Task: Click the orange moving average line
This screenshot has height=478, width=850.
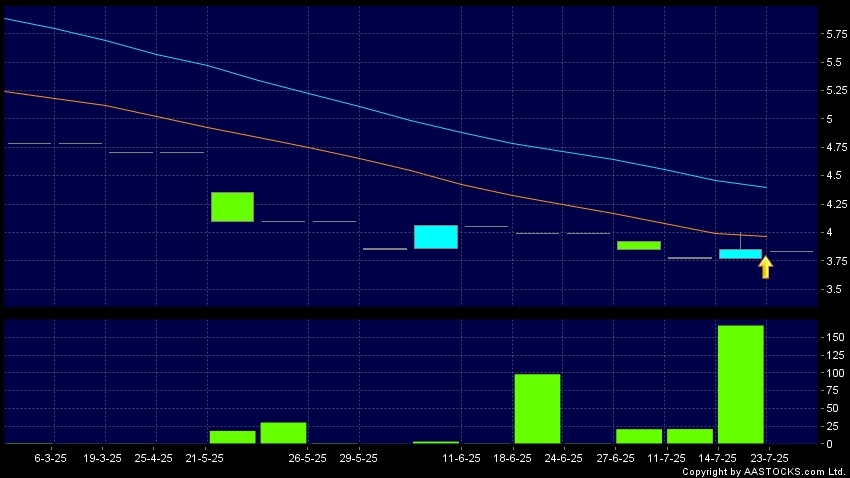Action: tap(385, 164)
